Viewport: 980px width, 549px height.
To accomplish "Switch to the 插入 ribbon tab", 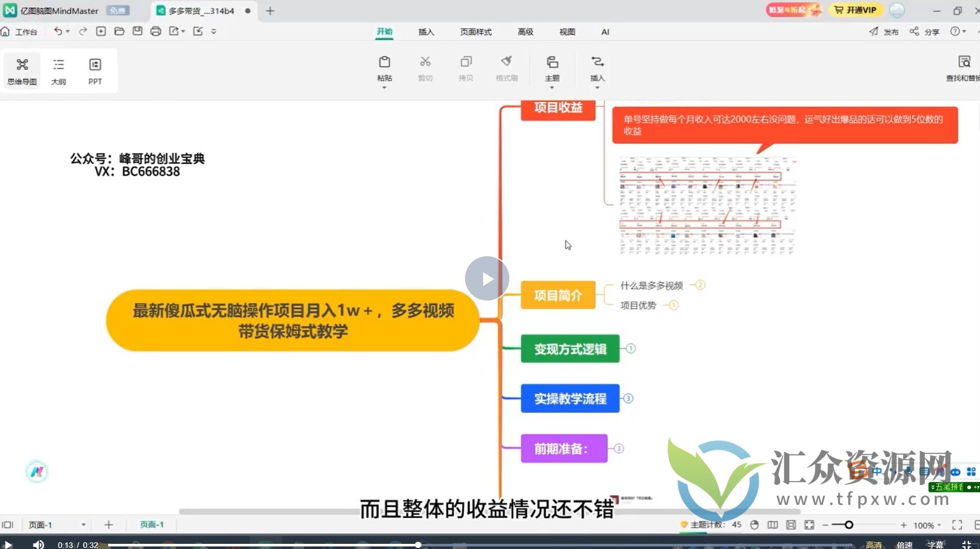I will pyautogui.click(x=426, y=31).
